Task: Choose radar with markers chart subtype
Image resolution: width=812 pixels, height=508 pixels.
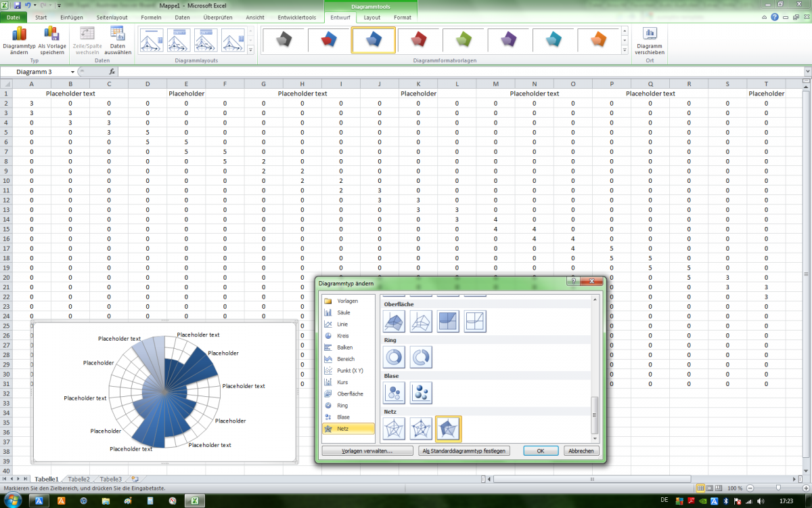Action: 421,428
